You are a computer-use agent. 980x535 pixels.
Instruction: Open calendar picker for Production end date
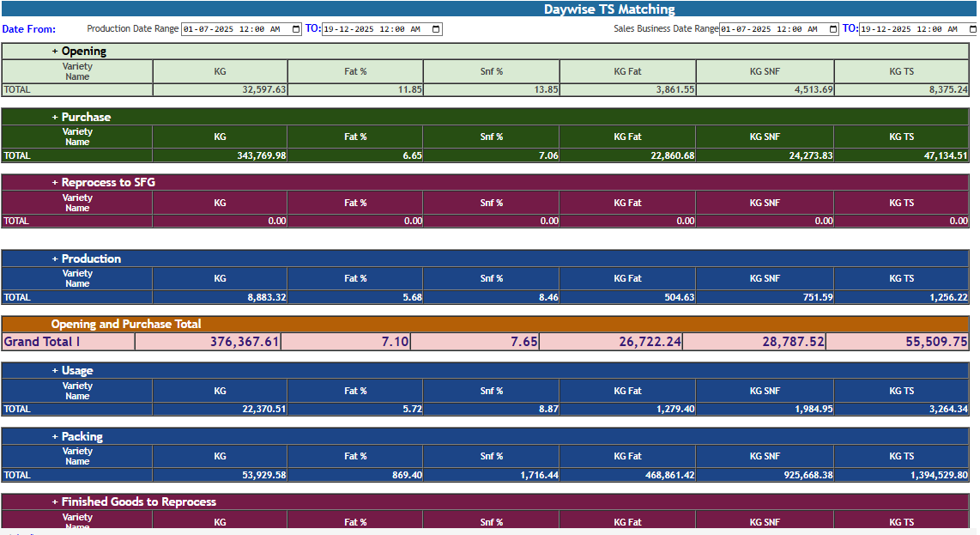(x=436, y=29)
